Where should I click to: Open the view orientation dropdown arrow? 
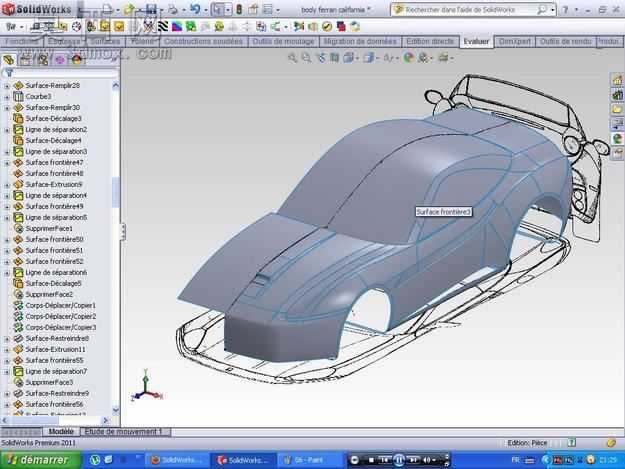click(x=357, y=58)
